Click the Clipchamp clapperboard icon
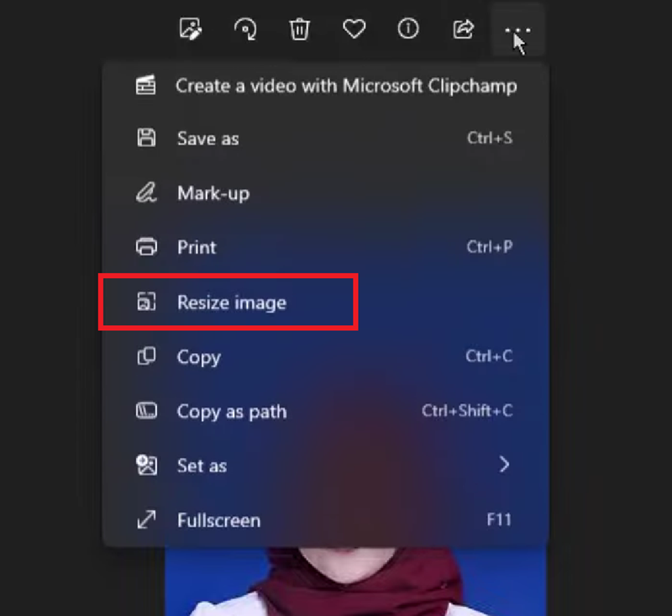Screen dimensions: 672x616 click(146, 86)
